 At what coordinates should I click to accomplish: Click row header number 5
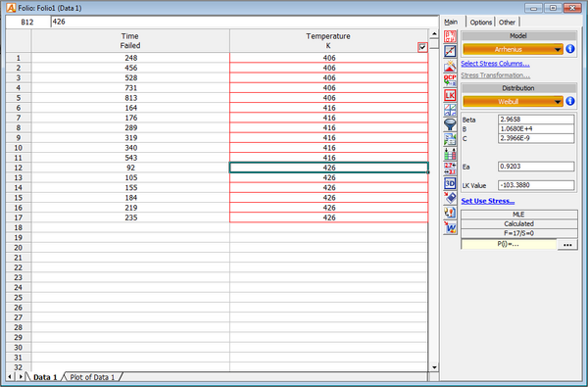click(19, 98)
